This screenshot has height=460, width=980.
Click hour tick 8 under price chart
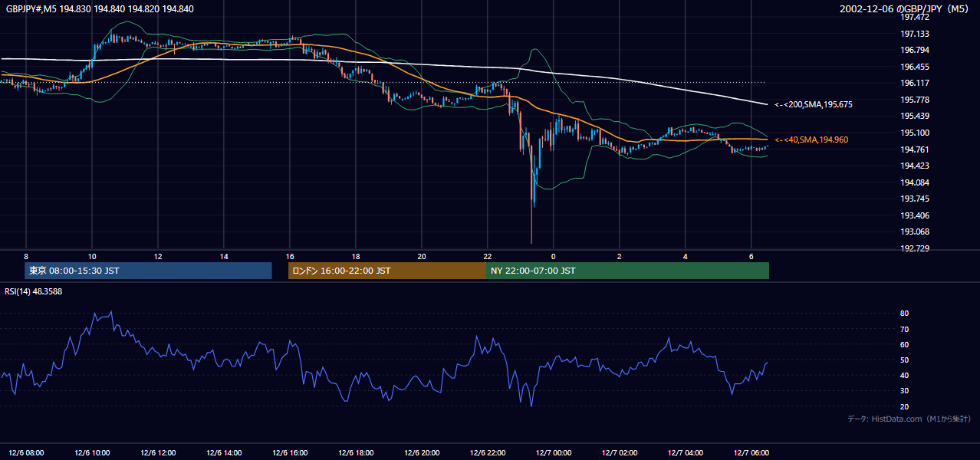coord(26,256)
